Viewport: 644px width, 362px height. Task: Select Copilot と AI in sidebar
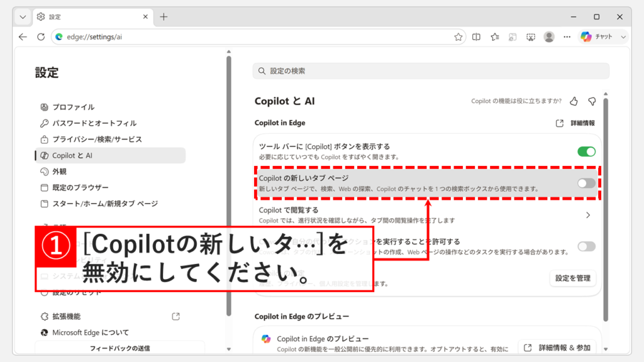coord(110,156)
